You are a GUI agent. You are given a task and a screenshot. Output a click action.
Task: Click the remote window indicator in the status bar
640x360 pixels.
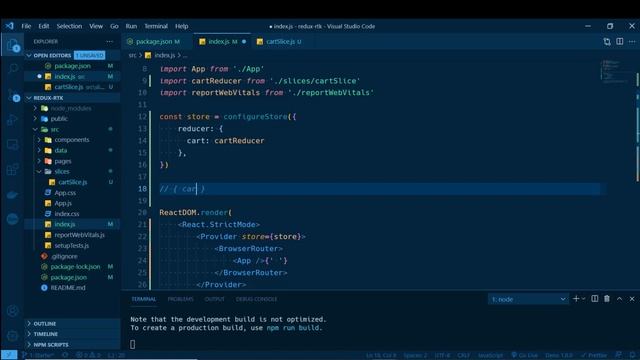tap(9, 355)
